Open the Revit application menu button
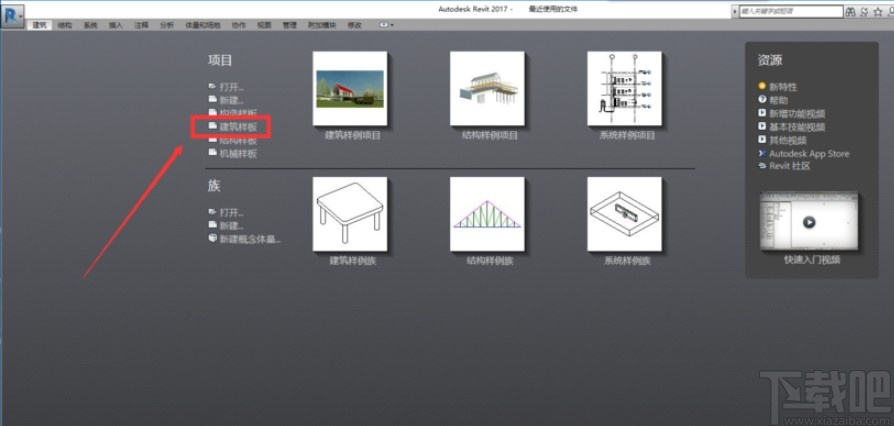The image size is (894, 426). coord(13,15)
